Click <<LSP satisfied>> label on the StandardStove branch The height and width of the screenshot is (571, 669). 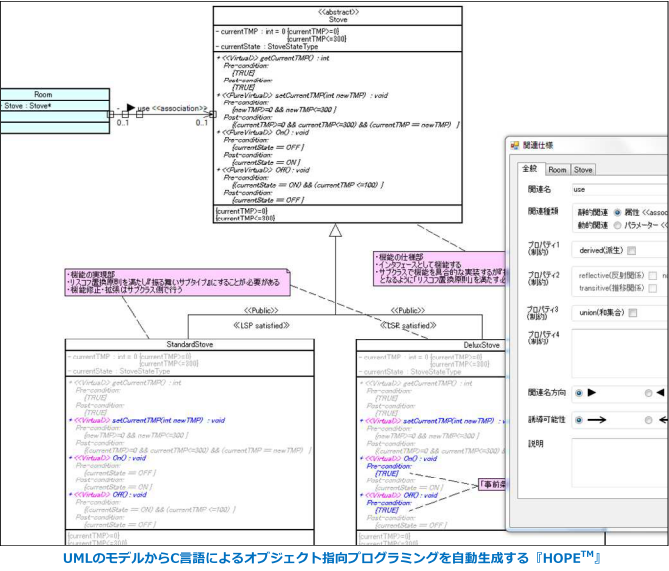coord(262,326)
